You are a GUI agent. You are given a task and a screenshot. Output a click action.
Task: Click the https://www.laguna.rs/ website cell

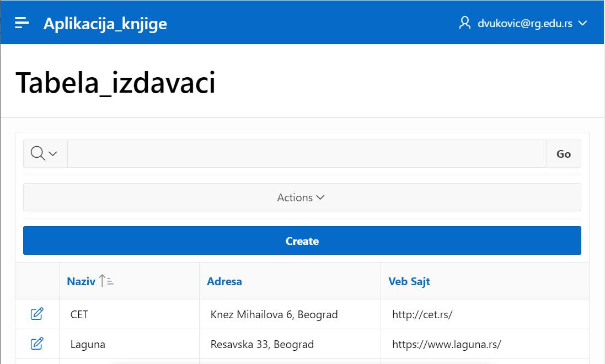point(446,345)
